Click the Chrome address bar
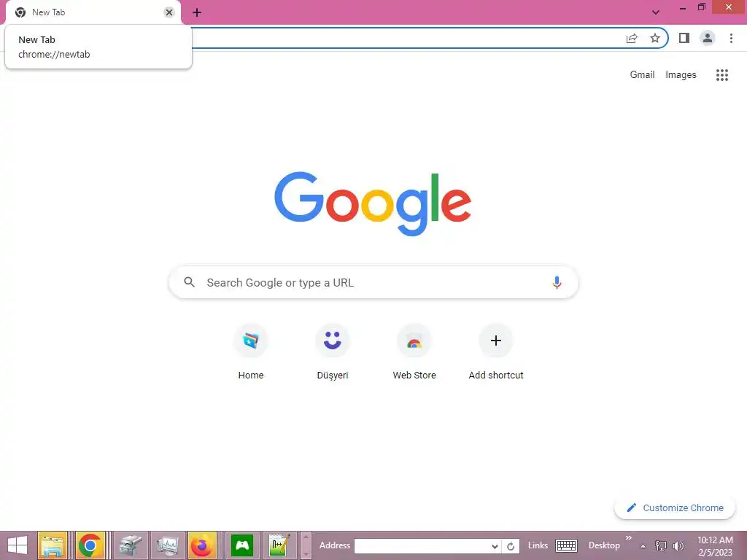747x560 pixels. (x=405, y=38)
